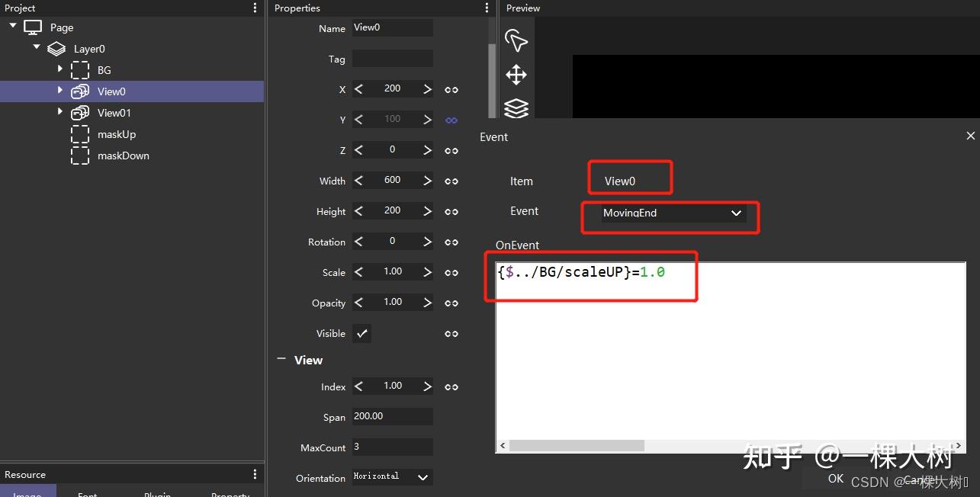The image size is (980, 497).
Task: Click the binding link icon beside Opacity
Action: tap(451, 303)
